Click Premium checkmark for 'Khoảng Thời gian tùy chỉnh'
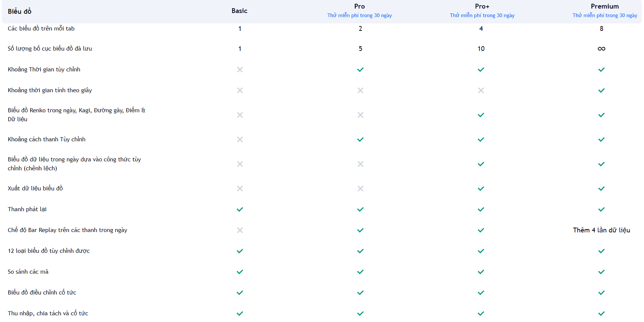The image size is (644, 322). [x=602, y=70]
